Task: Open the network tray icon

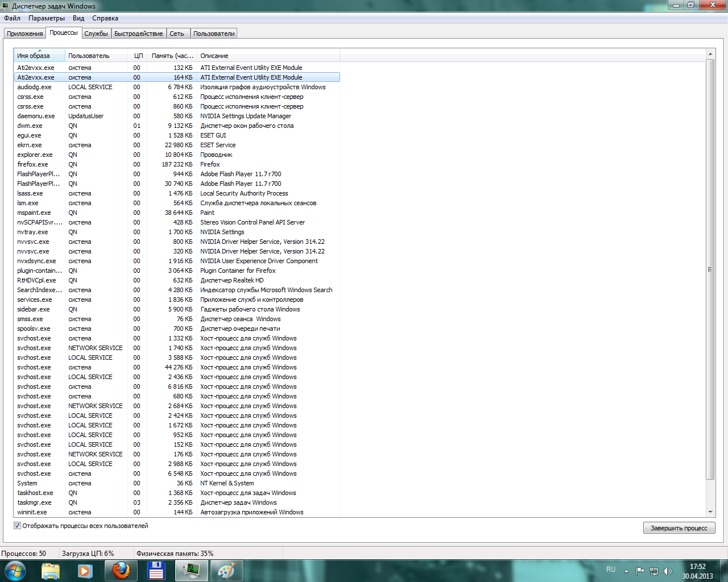Action: [654, 571]
